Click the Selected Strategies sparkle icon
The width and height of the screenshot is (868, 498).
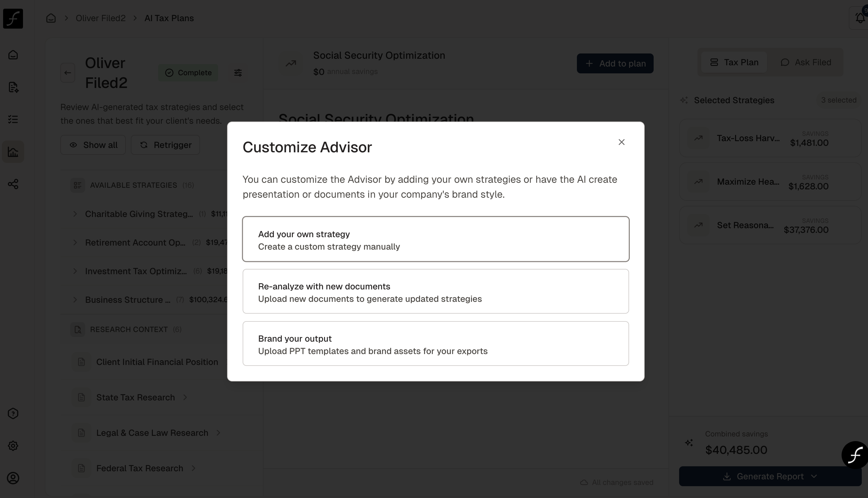pyautogui.click(x=684, y=100)
